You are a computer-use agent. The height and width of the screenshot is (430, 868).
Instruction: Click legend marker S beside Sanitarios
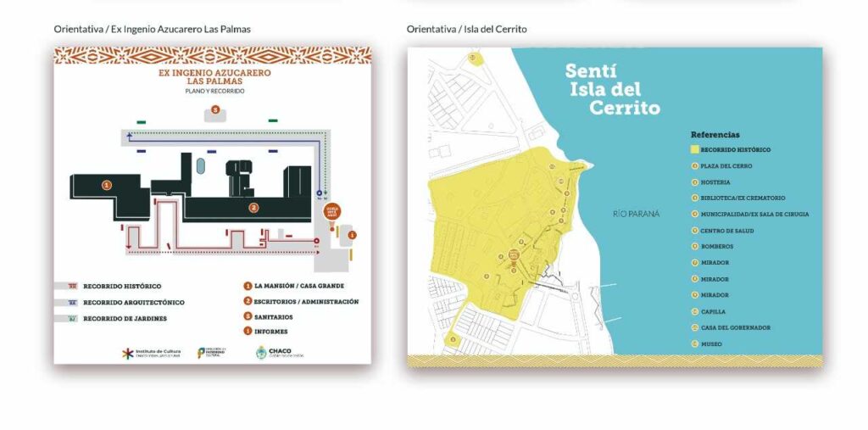tap(248, 316)
